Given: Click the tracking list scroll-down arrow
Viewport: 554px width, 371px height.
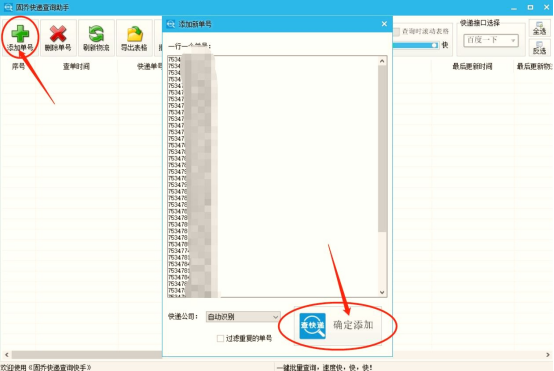Looking at the screenshot, I should pyautogui.click(x=382, y=292).
